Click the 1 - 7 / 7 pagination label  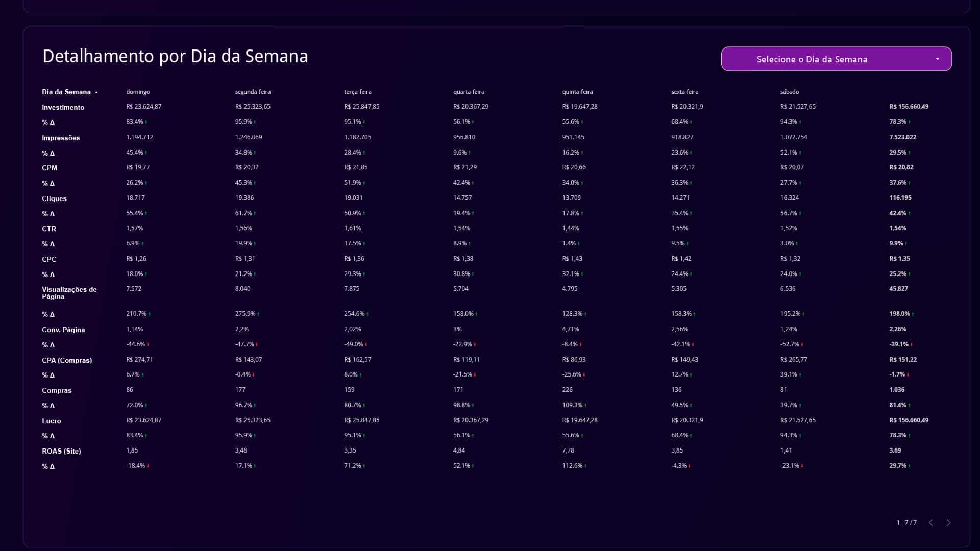(906, 523)
